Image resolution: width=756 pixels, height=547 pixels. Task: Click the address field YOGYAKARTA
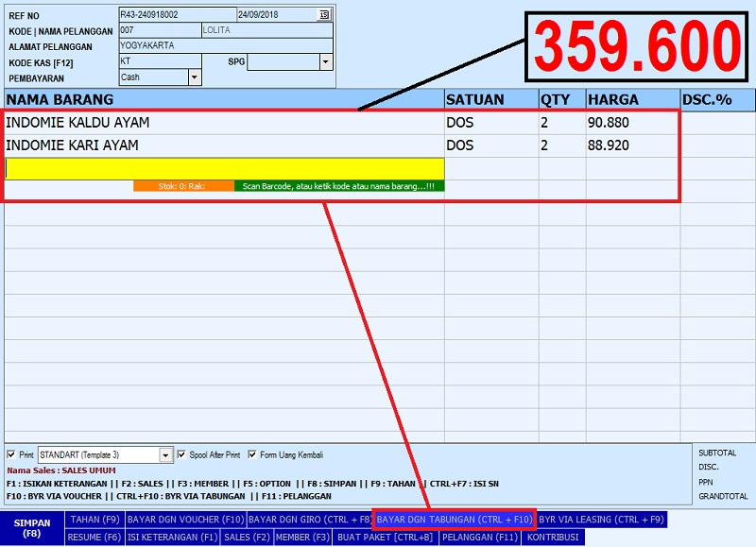click(x=226, y=45)
